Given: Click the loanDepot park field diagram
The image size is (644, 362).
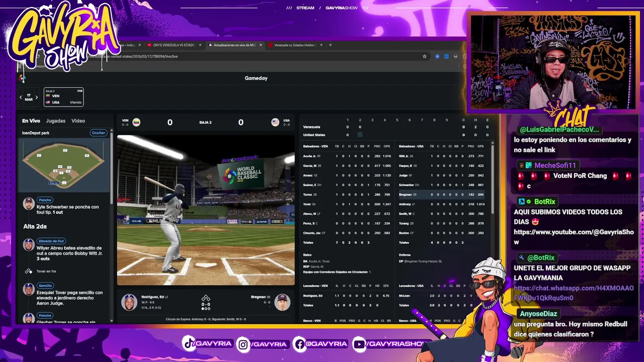Looking at the screenshot, I should tap(63, 164).
